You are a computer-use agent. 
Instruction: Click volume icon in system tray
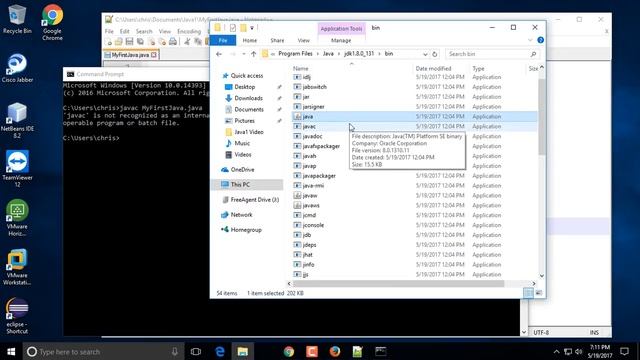578,351
